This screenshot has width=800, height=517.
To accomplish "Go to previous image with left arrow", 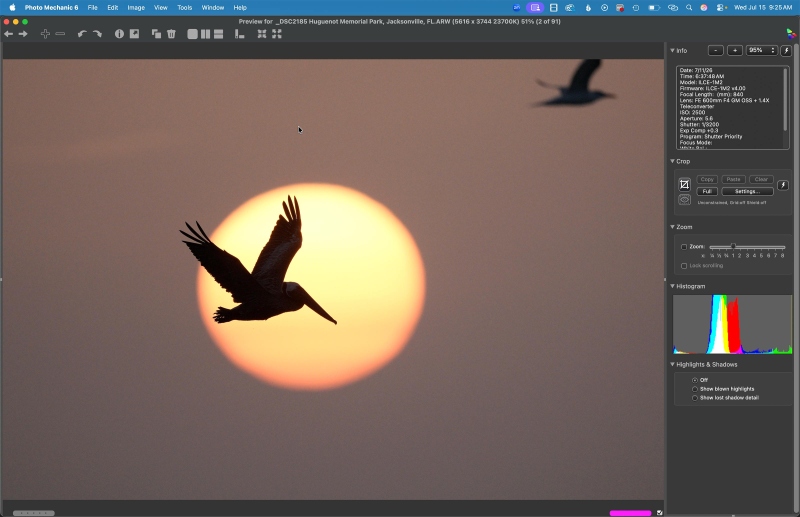I will [x=9, y=34].
